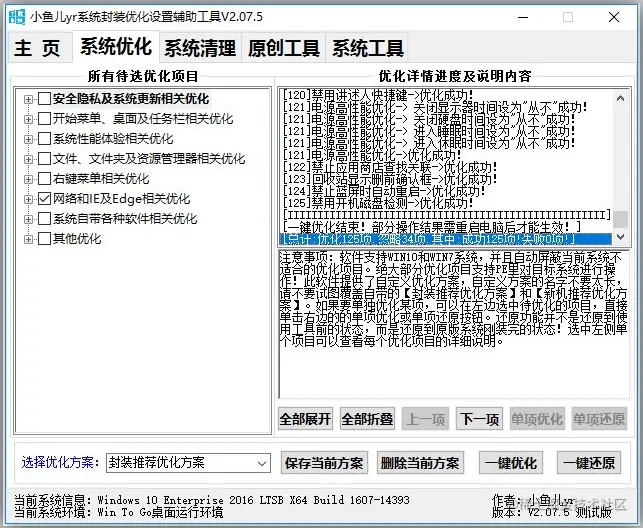
Task: Switch to the 主页 tab
Action: tap(40, 48)
